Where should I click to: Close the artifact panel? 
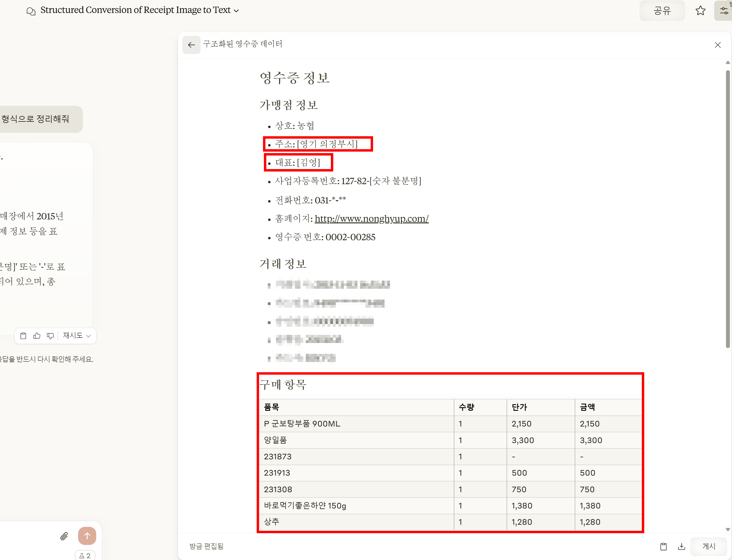click(x=718, y=45)
